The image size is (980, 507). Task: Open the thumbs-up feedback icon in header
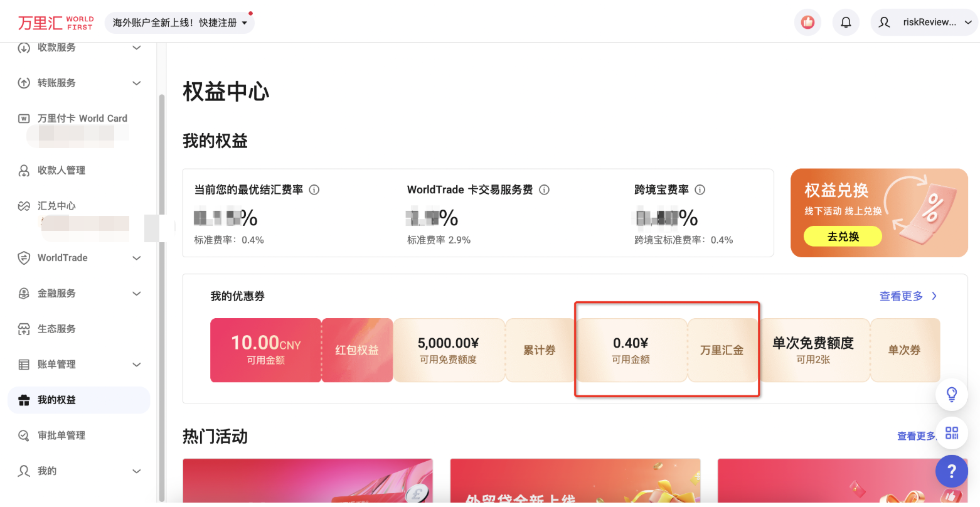pyautogui.click(x=807, y=23)
